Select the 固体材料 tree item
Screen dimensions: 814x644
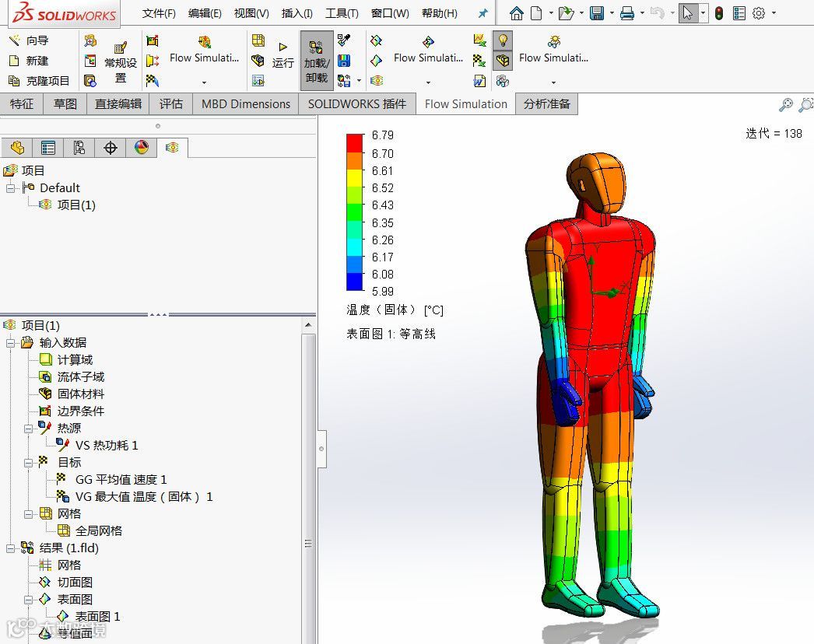coord(80,394)
